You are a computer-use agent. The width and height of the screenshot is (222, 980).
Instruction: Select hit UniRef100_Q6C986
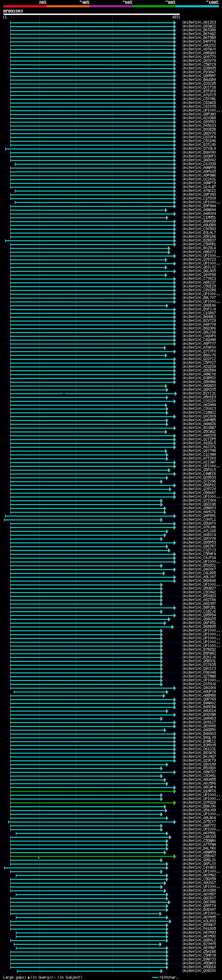[x=199, y=902]
